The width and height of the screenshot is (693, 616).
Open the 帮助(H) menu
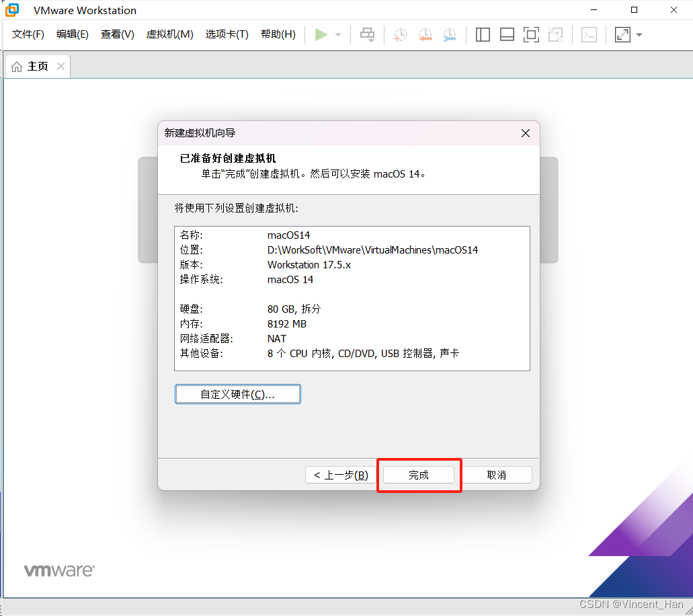click(278, 34)
